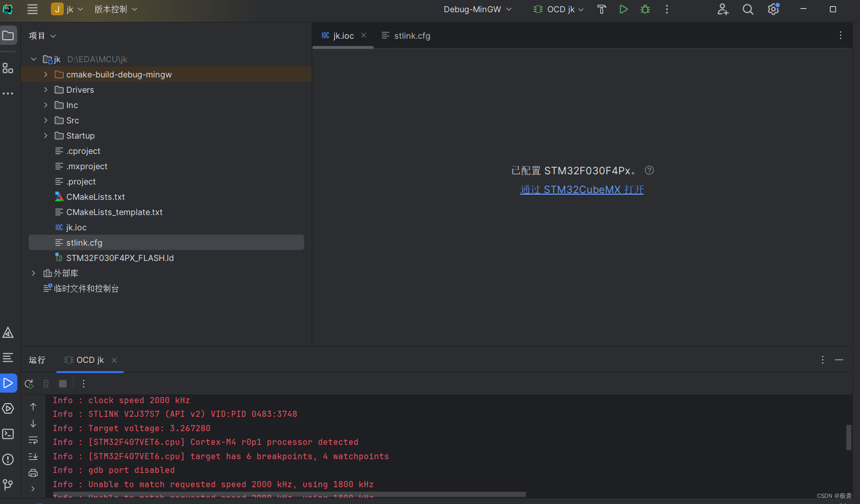Viewport: 860px width, 504px height.
Task: Show more tool windows ellipsis
Action: click(x=8, y=94)
